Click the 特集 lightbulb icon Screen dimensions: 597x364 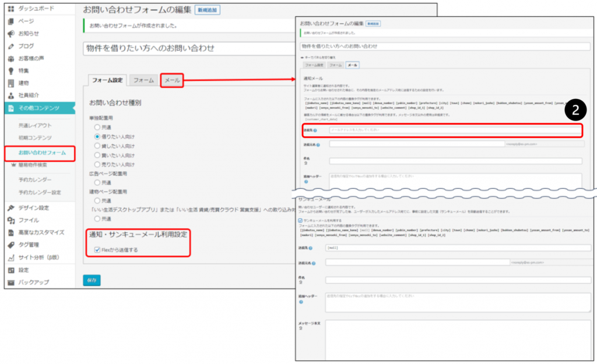tap(11, 70)
